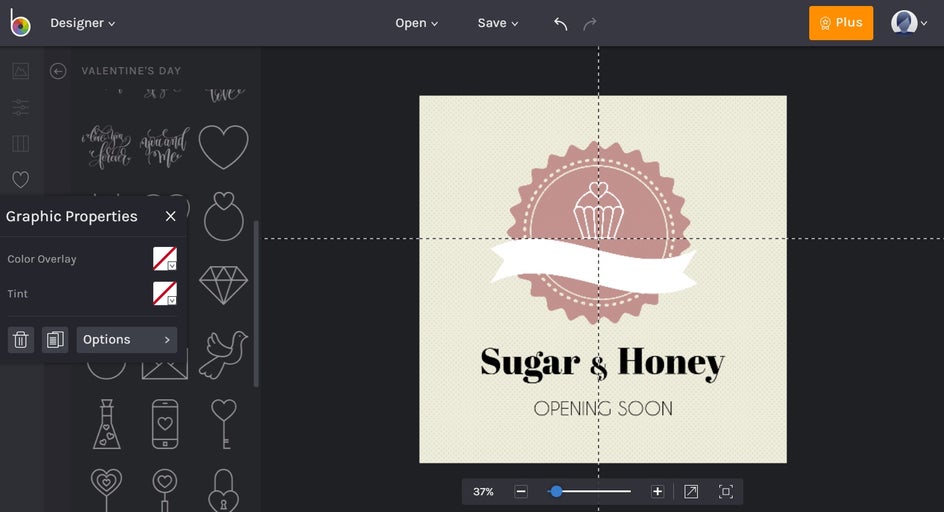Viewport: 944px width, 512px height.
Task: Delete the graphic using the trash icon
Action: point(21,340)
